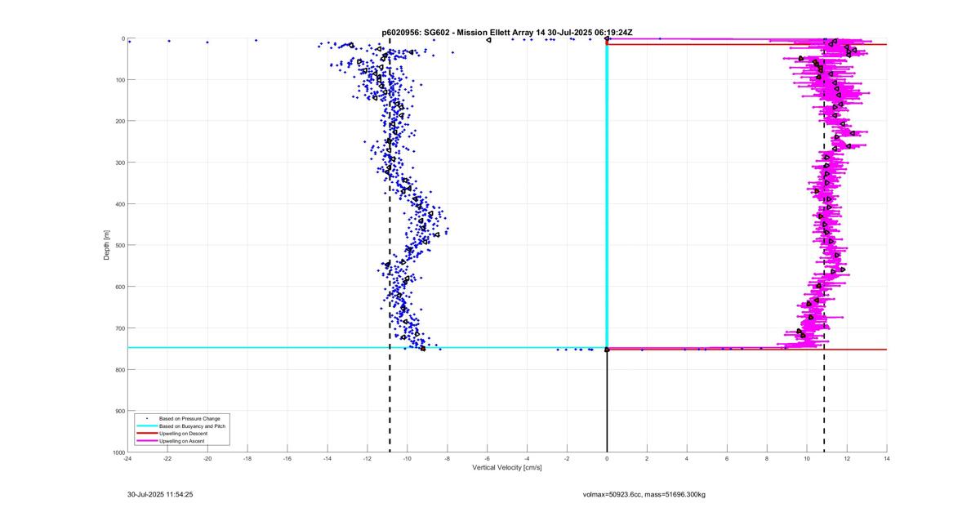Click the 'Depth [m]' y-axis label
This screenshot has width=980, height=508.
pyautogui.click(x=107, y=245)
